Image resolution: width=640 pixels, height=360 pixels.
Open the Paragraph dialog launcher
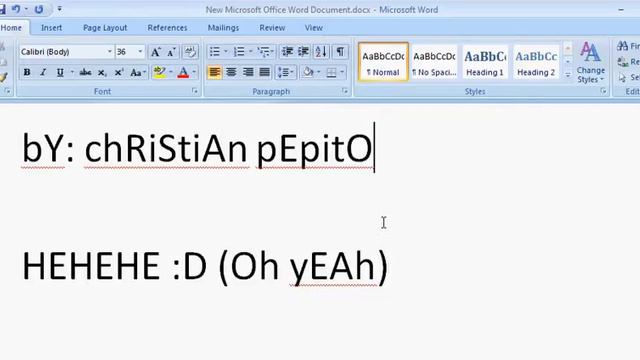(x=345, y=91)
